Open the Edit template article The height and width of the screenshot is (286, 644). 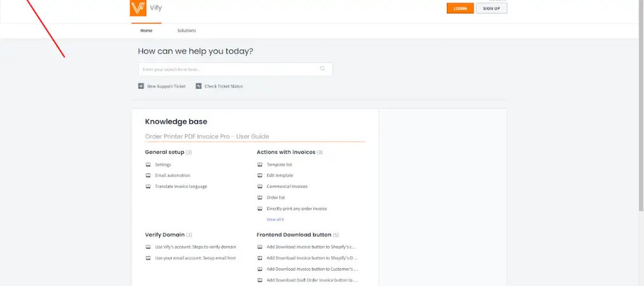pos(280,175)
